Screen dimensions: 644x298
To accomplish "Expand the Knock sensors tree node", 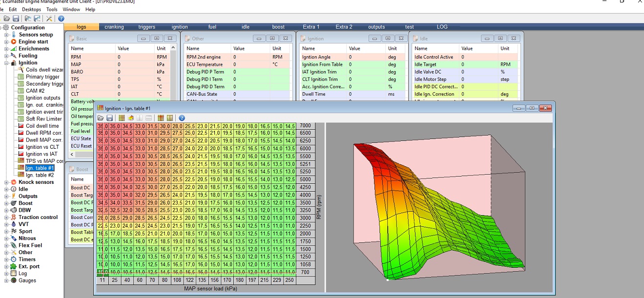I will coord(6,182).
